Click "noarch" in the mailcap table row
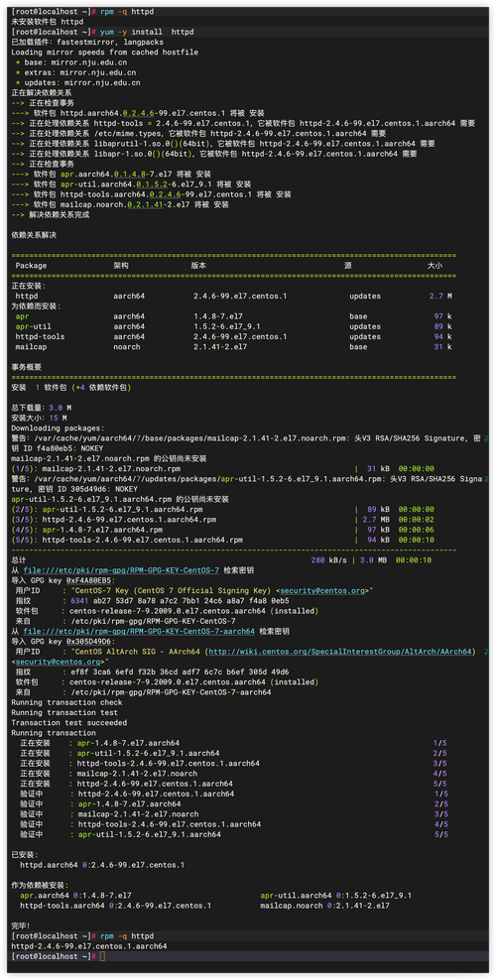496x980 pixels. click(x=127, y=346)
